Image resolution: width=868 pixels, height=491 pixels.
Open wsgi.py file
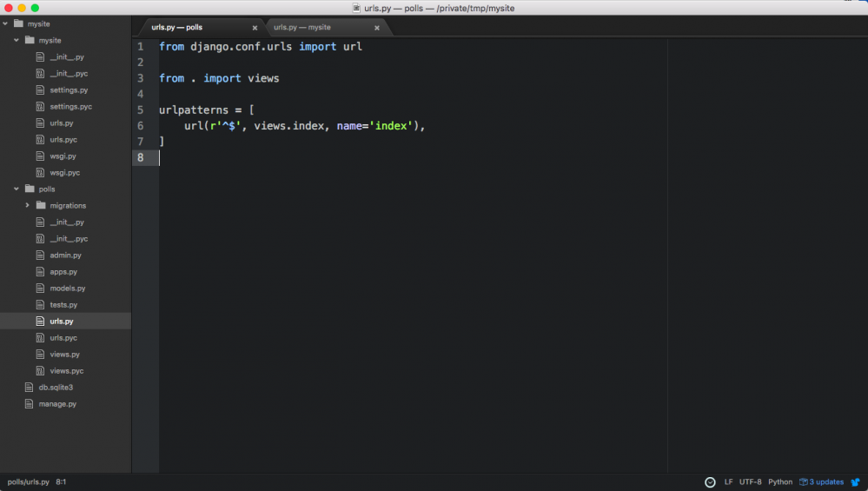(x=63, y=156)
